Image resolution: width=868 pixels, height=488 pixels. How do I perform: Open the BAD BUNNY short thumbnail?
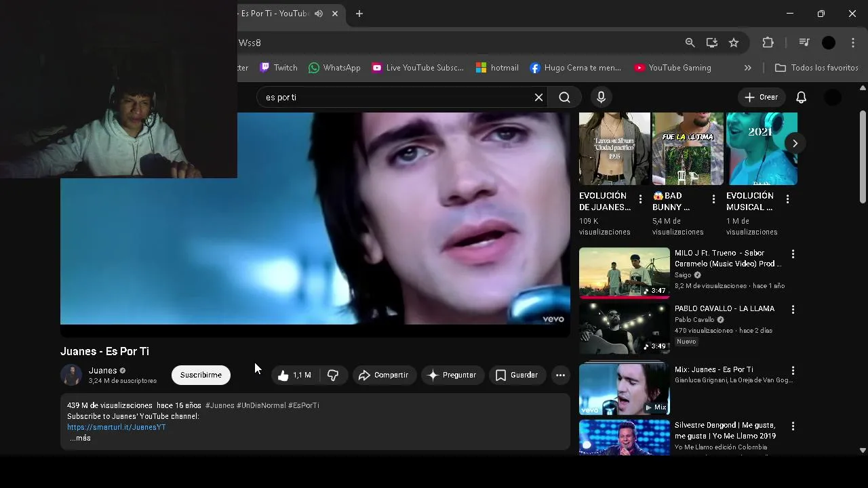click(688, 149)
